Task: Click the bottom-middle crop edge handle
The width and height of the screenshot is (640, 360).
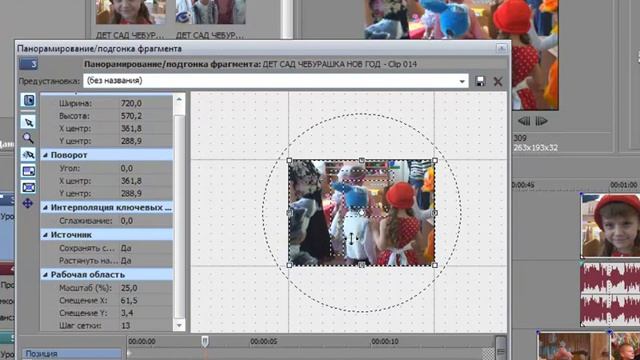Action: click(x=362, y=265)
